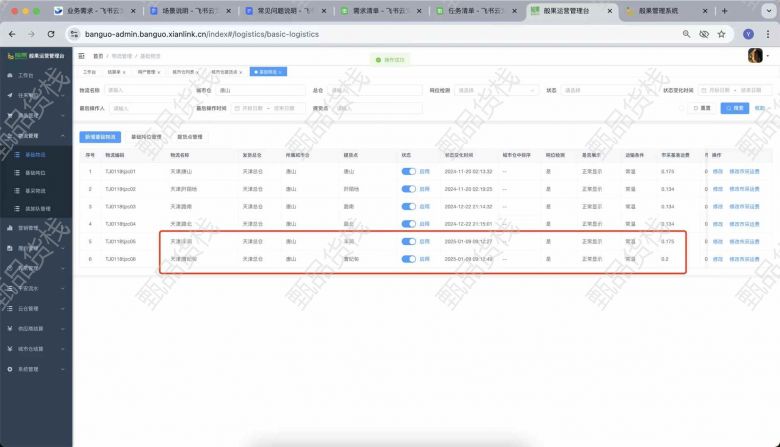Click the 新增基础物流 button
The height and width of the screenshot is (447, 780).
tap(100, 136)
